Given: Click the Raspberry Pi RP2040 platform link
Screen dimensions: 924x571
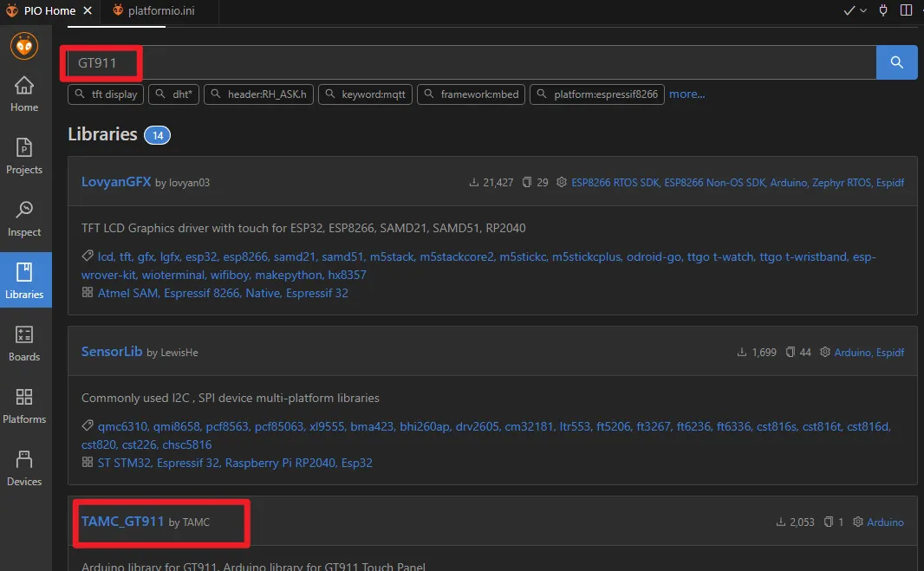Looking at the screenshot, I should (x=280, y=463).
